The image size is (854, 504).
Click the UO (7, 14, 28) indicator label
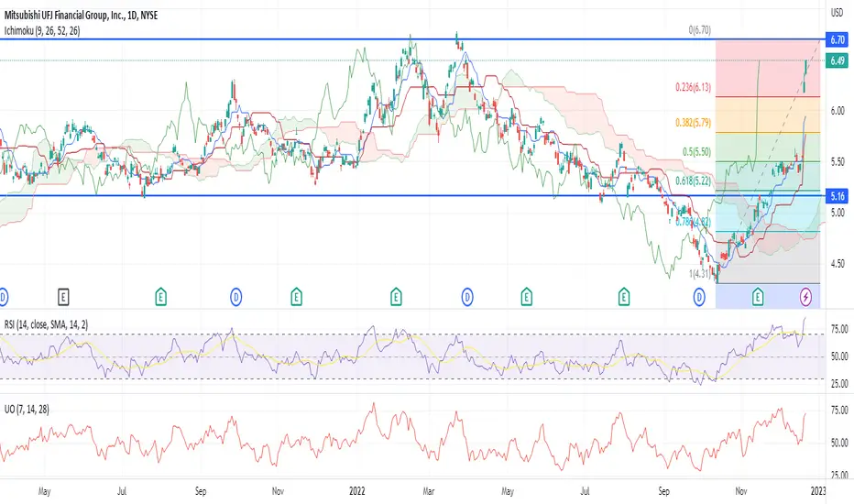coord(27,409)
